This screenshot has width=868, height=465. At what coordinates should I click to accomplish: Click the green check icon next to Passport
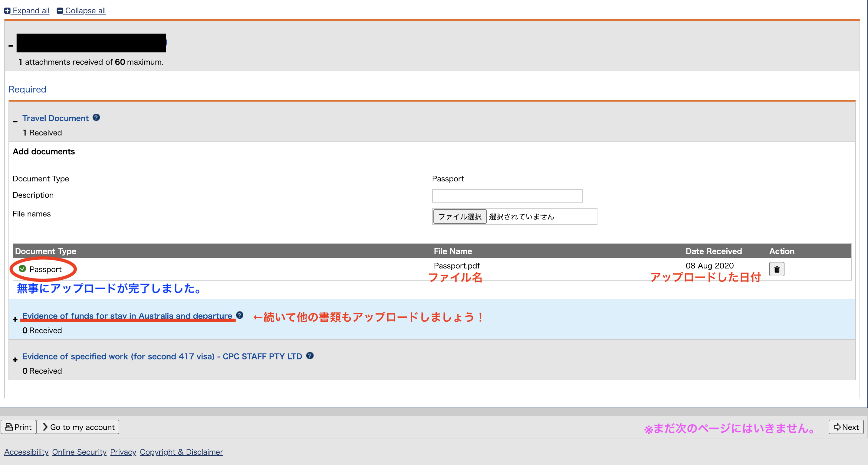tap(23, 269)
